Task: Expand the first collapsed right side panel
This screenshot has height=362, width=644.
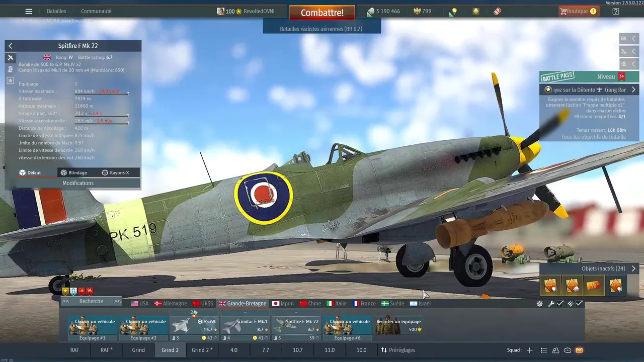Action: [629, 39]
